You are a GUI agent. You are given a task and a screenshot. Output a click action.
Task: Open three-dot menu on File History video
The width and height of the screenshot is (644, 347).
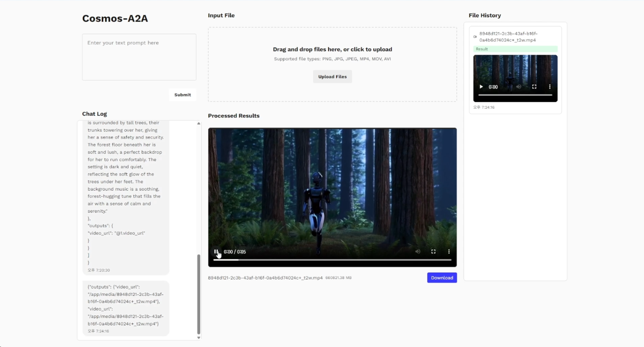click(x=550, y=87)
